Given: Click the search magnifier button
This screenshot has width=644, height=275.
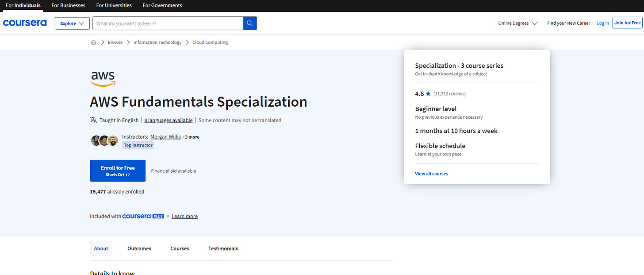Looking at the screenshot, I should tap(250, 23).
